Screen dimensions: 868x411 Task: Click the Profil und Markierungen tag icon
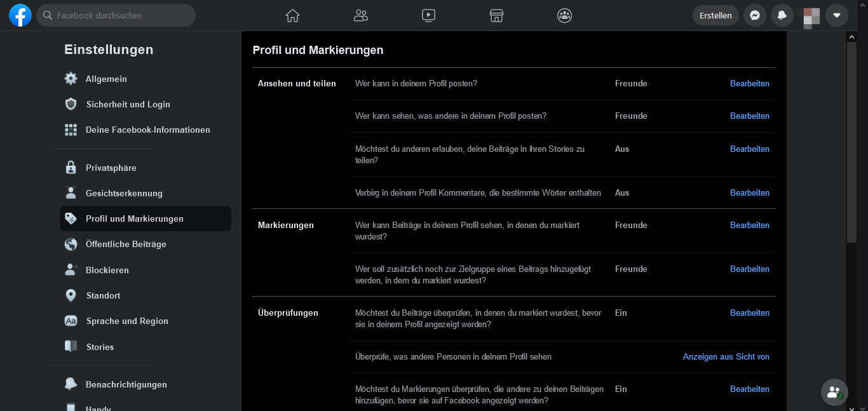tap(71, 219)
